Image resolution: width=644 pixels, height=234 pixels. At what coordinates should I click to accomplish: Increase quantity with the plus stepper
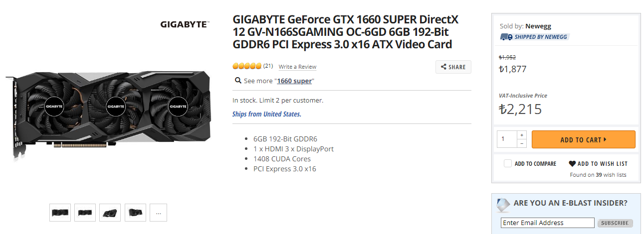pos(522,135)
